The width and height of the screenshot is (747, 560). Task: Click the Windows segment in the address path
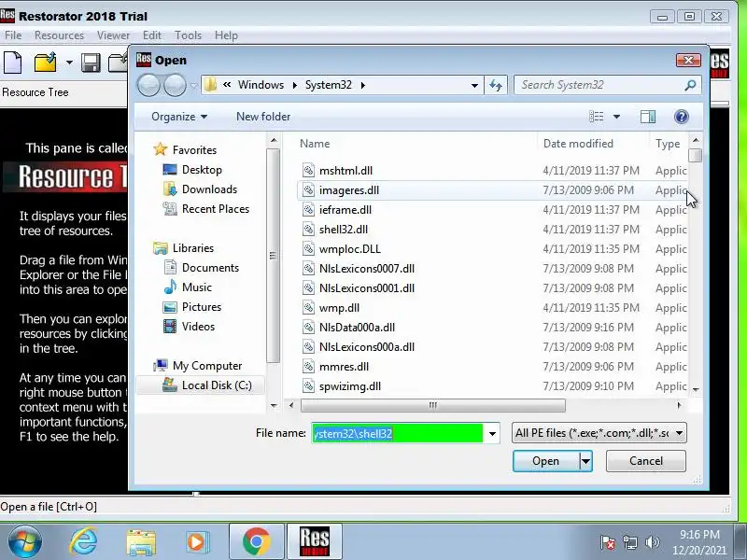261,85
